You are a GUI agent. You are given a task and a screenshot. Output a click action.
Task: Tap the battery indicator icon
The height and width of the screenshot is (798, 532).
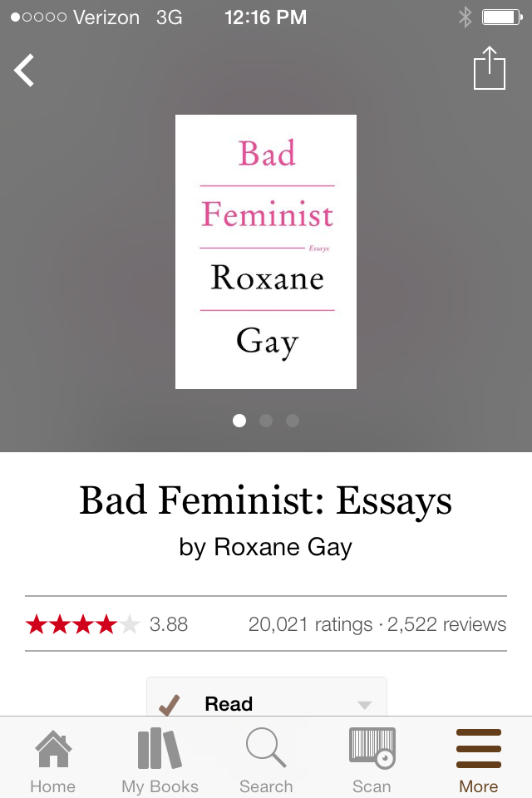[501, 17]
